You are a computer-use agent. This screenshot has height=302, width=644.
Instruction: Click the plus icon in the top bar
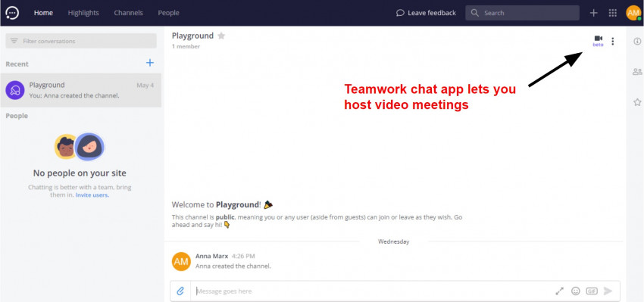pyautogui.click(x=593, y=13)
